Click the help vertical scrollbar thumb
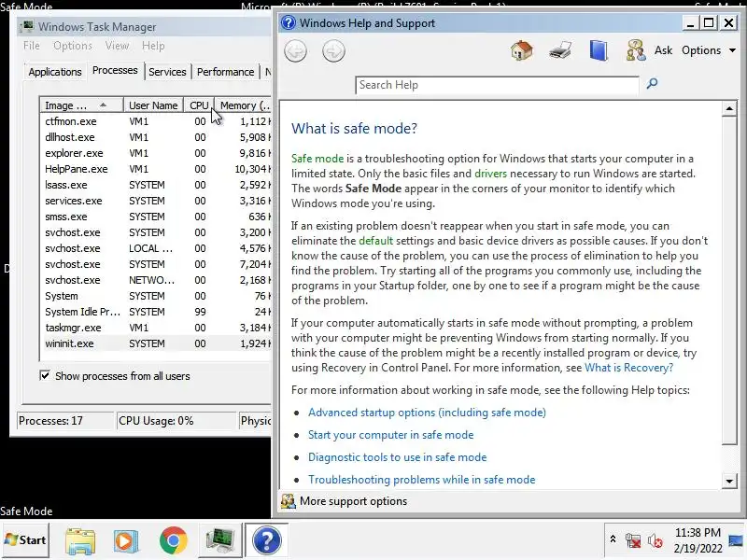The image size is (747, 560). [729, 281]
